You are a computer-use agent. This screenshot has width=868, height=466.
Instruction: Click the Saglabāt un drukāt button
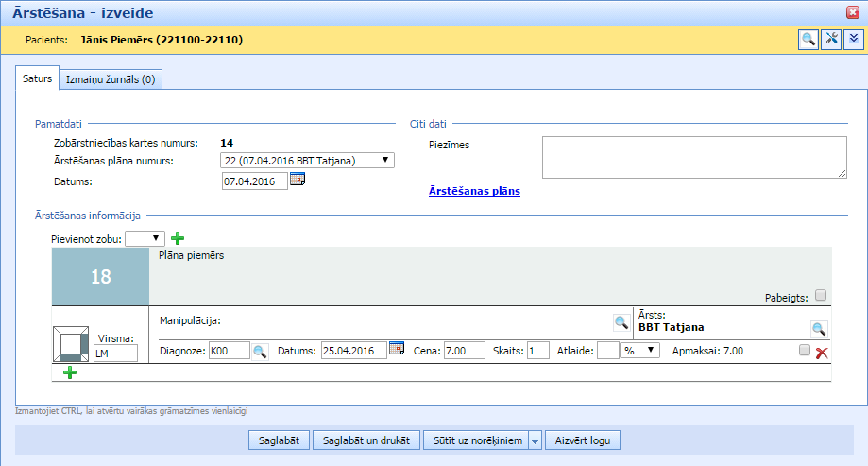tap(366, 440)
